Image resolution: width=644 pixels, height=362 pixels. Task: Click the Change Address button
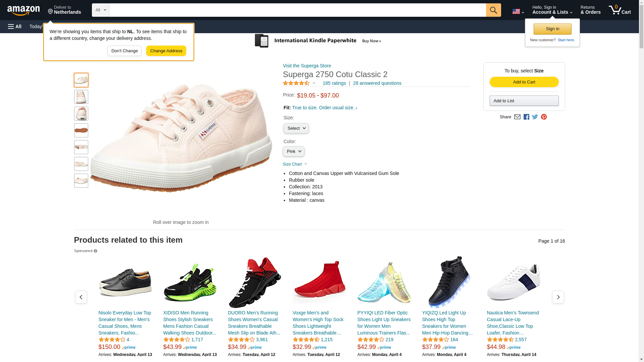click(166, 51)
